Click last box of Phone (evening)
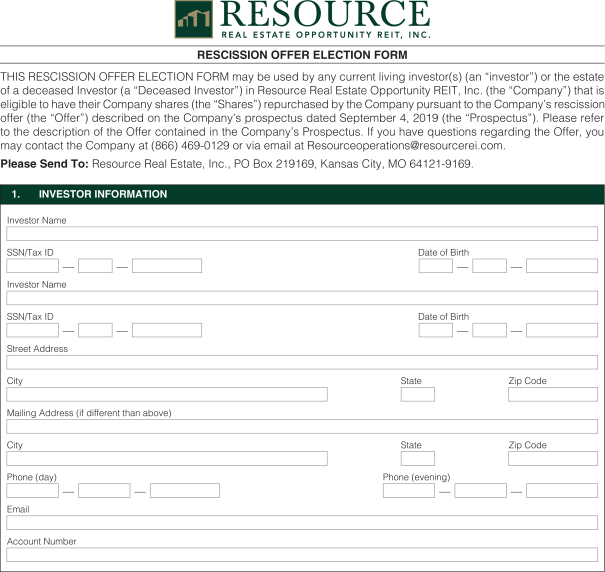The image size is (605, 572). 561,490
